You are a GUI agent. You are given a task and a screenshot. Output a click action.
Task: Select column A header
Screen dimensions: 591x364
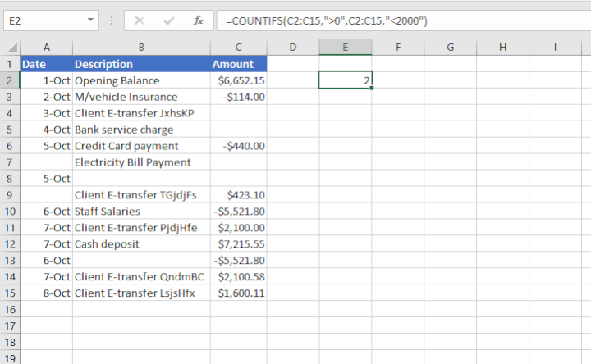click(x=46, y=48)
